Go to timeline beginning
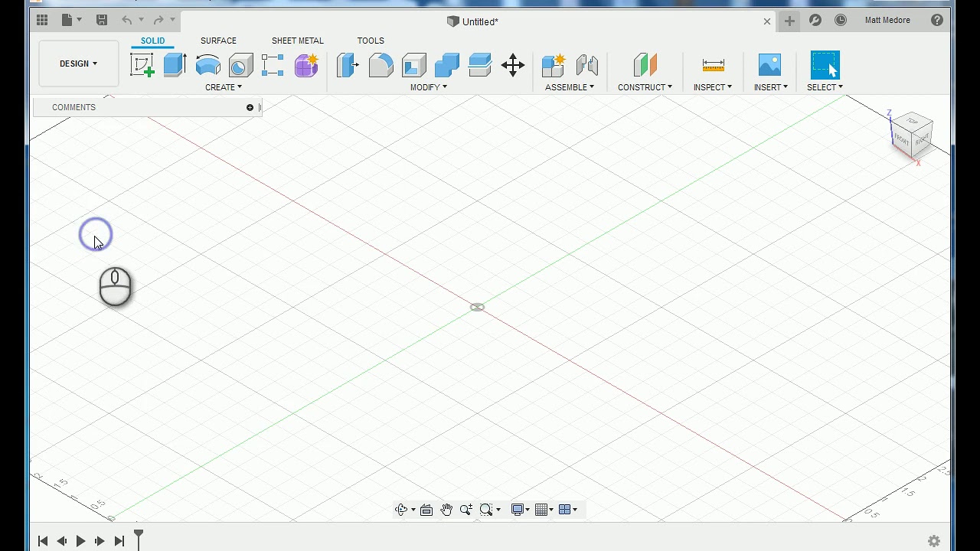This screenshot has width=980, height=551. coord(43,541)
